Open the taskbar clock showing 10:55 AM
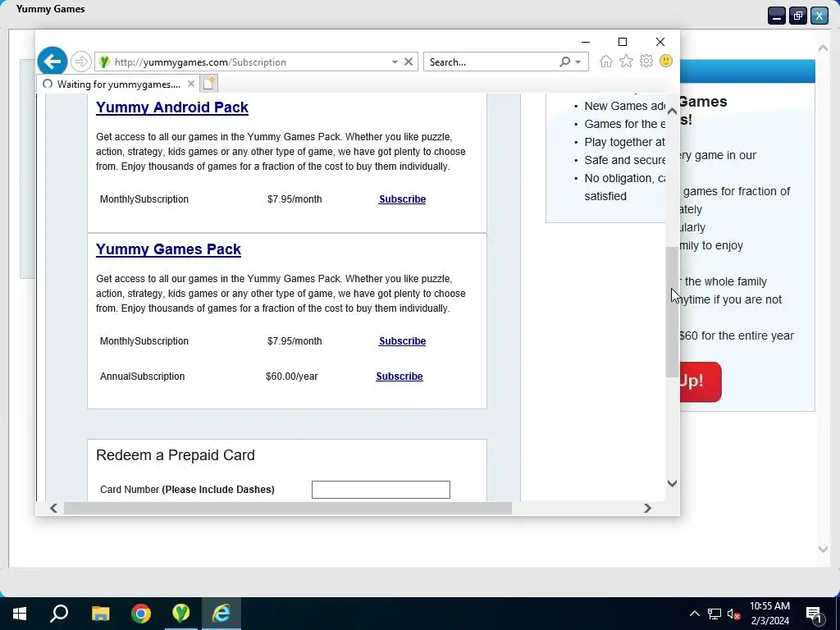The image size is (840, 630). coord(769,614)
